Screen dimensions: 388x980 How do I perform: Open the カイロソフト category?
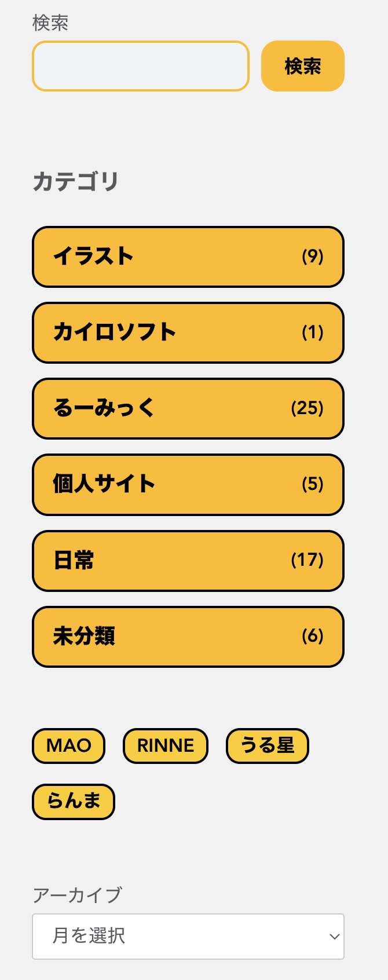click(x=115, y=332)
